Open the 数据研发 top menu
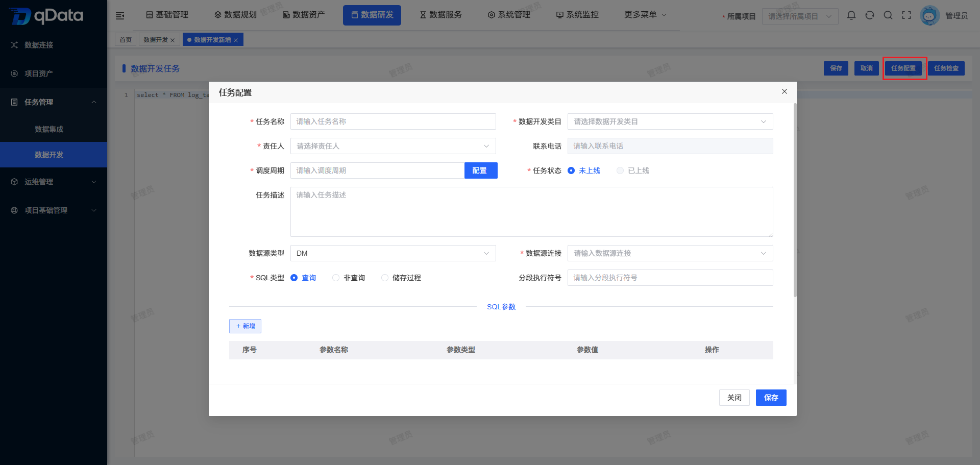980x465 pixels. click(x=372, y=15)
